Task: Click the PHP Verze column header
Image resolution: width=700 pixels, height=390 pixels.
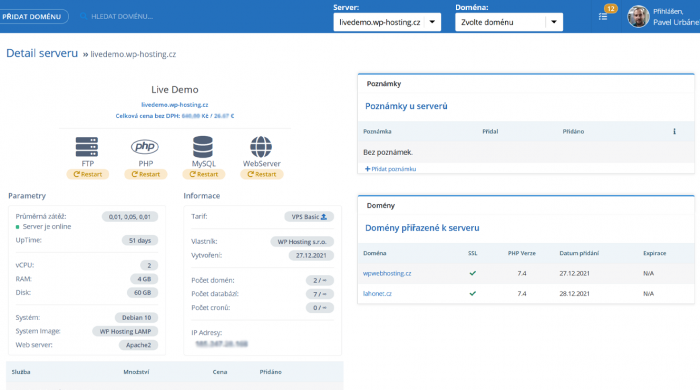Action: pos(521,253)
